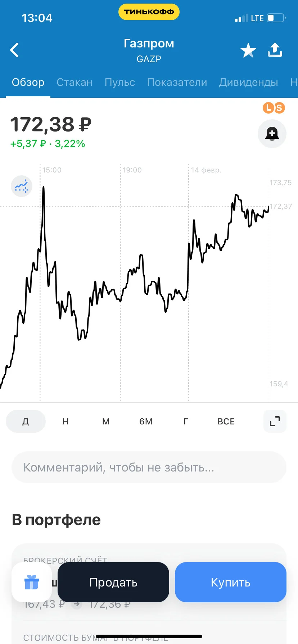Select the Н weekly period

[x=66, y=421]
